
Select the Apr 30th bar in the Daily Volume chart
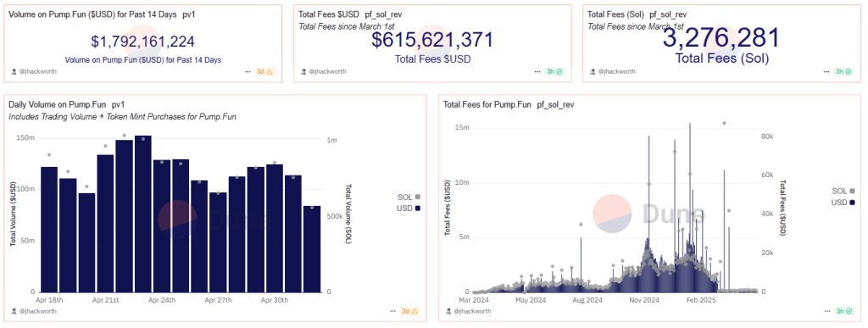click(275, 228)
